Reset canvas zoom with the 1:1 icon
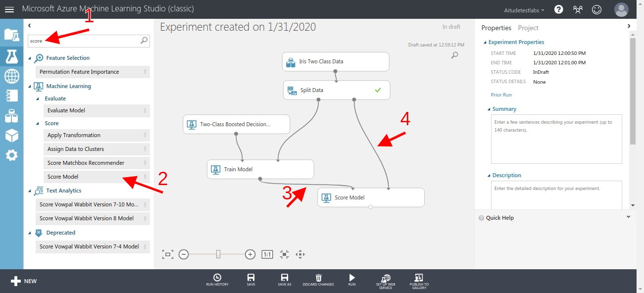644x293 pixels. point(267,254)
